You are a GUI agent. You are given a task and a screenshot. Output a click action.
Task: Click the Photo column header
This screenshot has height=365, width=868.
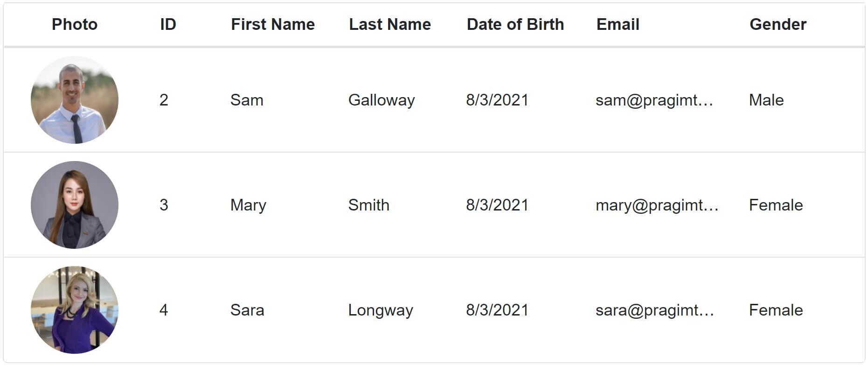click(75, 24)
